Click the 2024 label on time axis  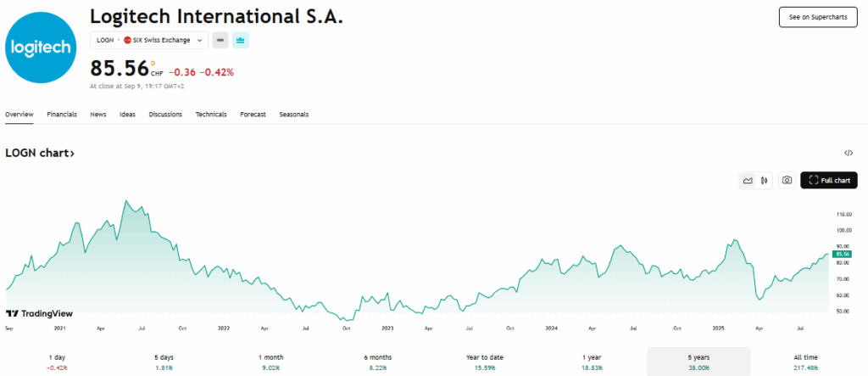[x=551, y=328]
